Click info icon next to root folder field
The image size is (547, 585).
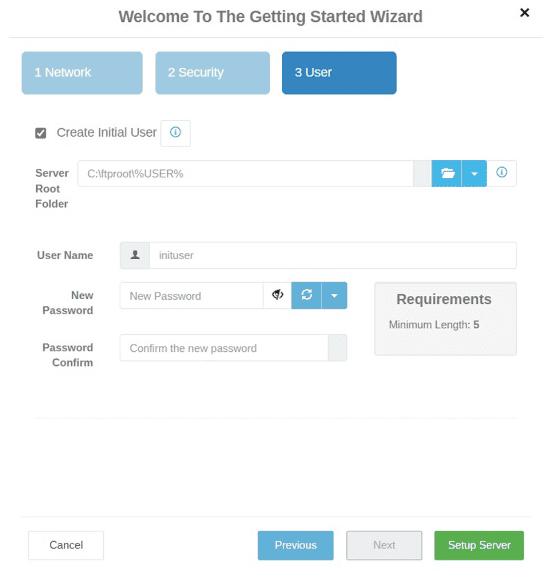(x=501, y=173)
